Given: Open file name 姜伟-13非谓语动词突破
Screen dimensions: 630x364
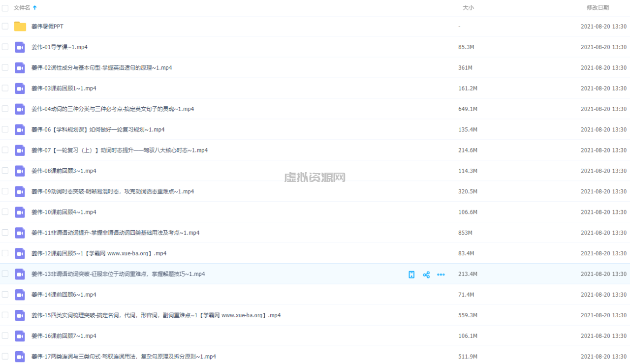Looking at the screenshot, I should pos(118,274).
